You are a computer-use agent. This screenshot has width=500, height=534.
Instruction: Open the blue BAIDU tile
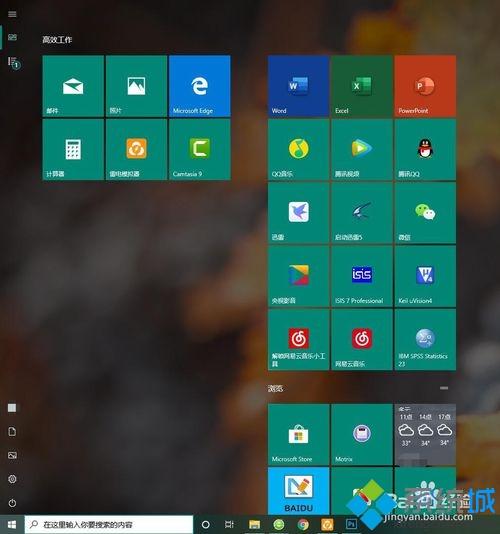[x=299, y=491]
